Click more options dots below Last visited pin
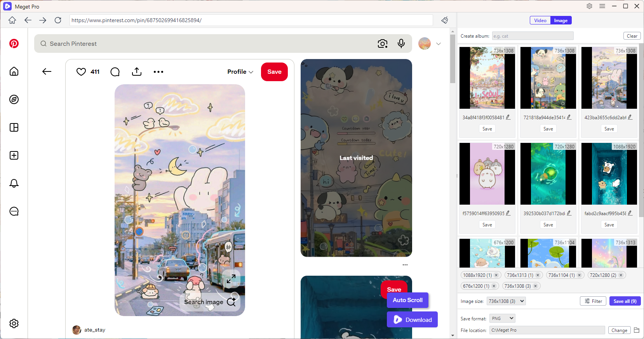This screenshot has height=339, width=644. (x=405, y=265)
